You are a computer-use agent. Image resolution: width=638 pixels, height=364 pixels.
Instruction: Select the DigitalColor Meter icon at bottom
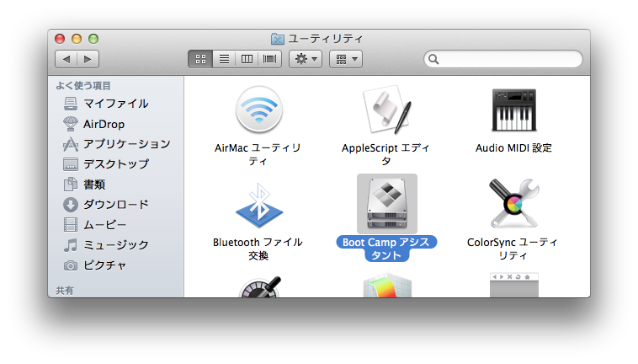[x=260, y=286]
